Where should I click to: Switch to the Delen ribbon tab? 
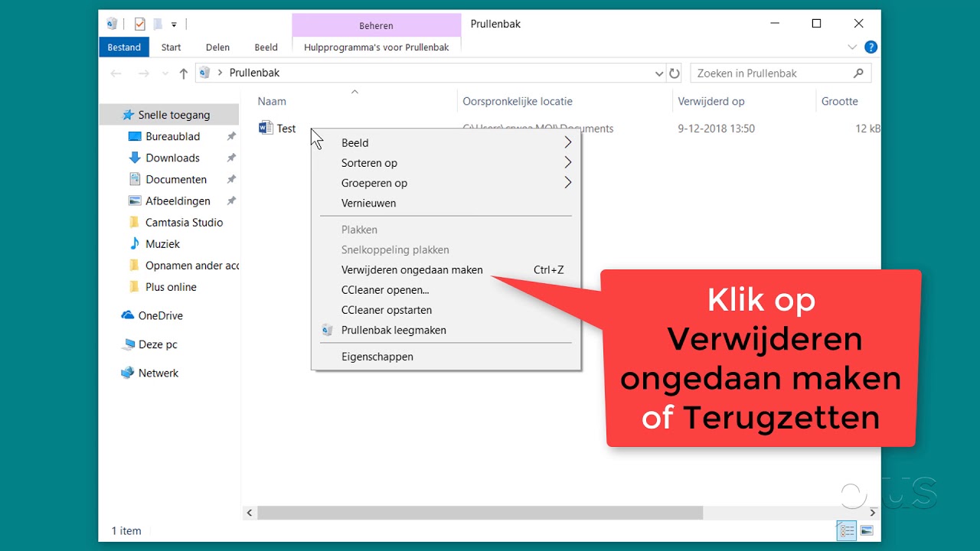[217, 47]
